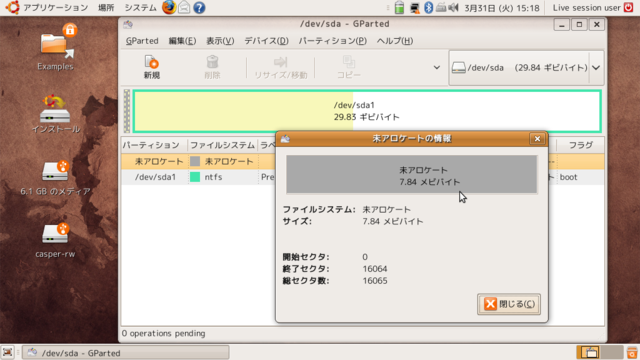Click the unallocated gray color swatch
This screenshot has height=360, width=640.
[x=195, y=162]
